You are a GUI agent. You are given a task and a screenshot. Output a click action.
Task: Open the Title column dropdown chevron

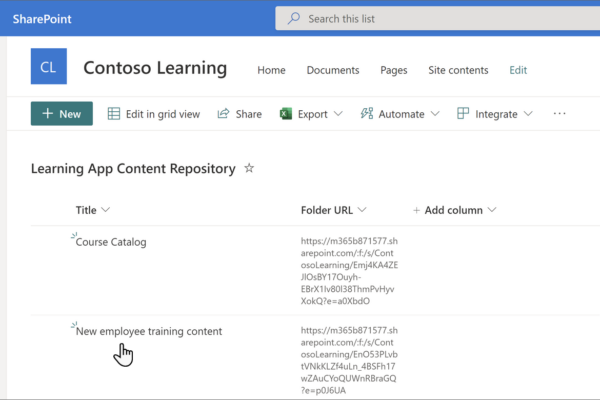(x=106, y=210)
